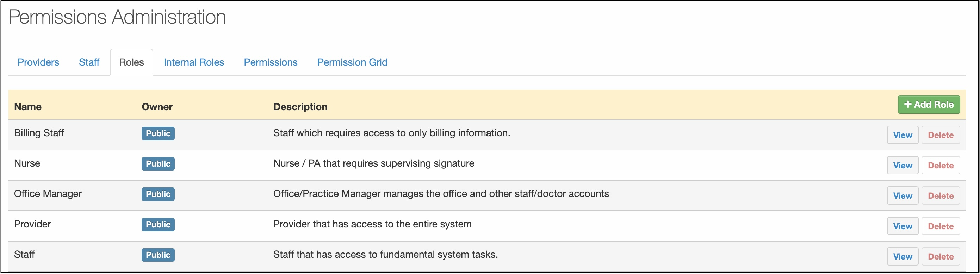This screenshot has height=274, width=980.
Task: View the Office Manager role
Action: [x=902, y=196]
